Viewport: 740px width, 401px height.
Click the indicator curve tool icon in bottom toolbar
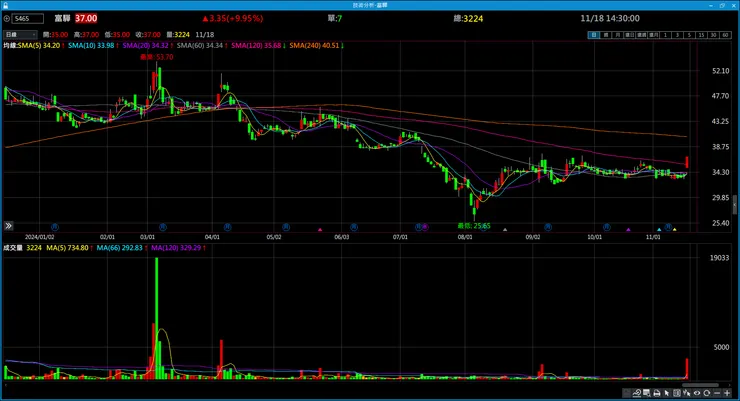(x=637, y=393)
